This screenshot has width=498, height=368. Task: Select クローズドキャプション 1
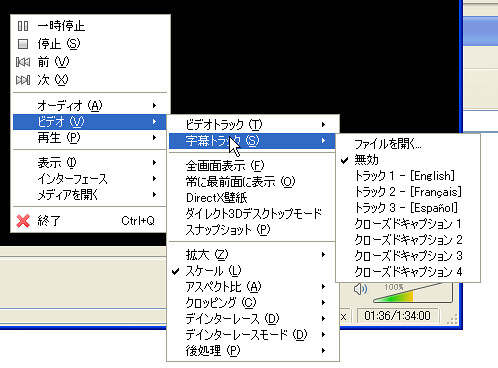[x=408, y=224]
